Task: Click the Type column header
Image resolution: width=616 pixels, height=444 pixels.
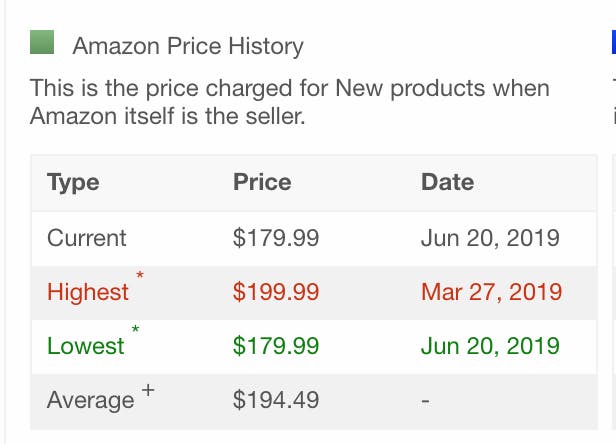Action: 73,183
